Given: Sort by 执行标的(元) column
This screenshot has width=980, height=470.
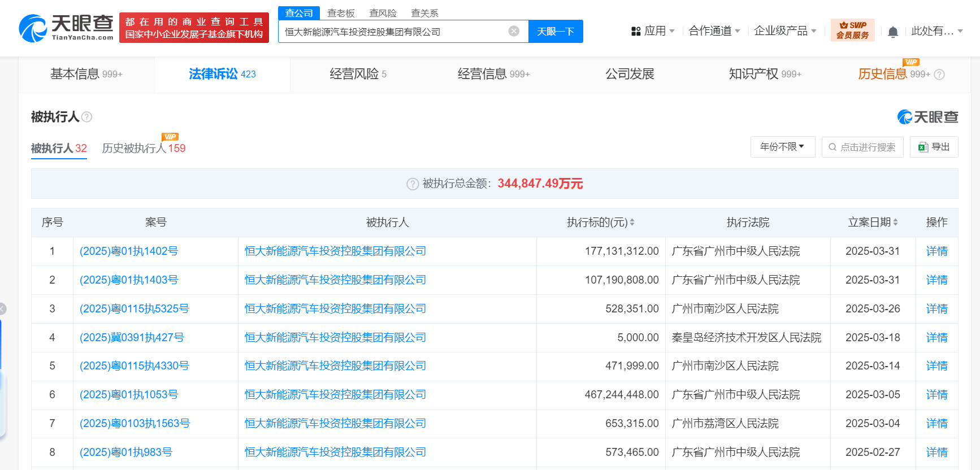Looking at the screenshot, I should click(x=632, y=223).
